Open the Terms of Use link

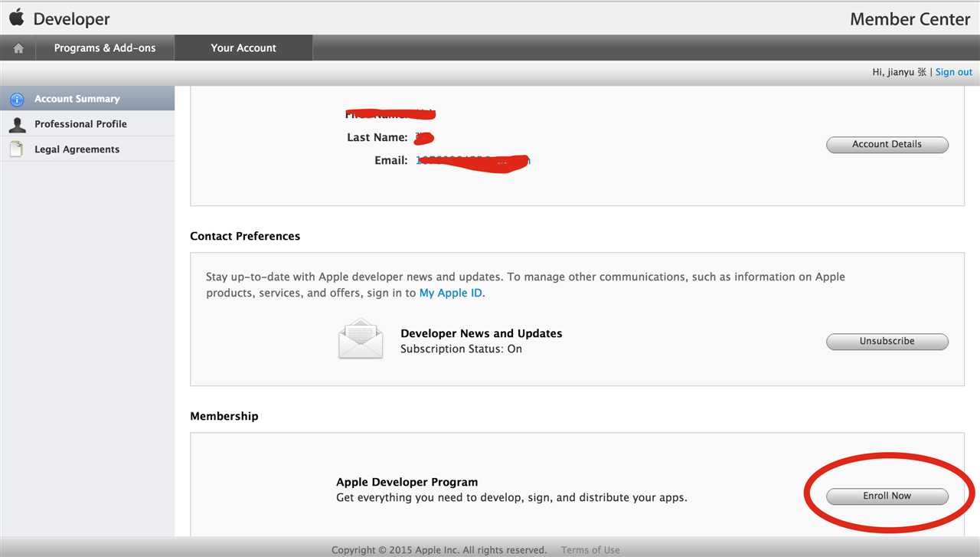click(590, 550)
